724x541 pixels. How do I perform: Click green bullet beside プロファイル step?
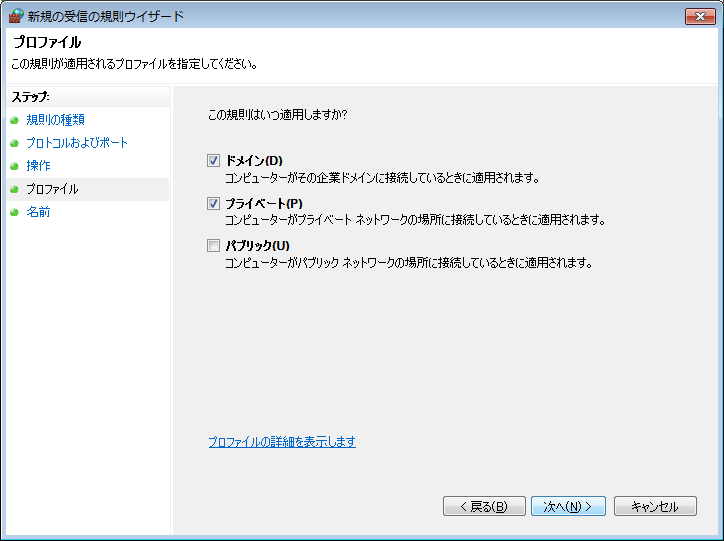pos(14,189)
